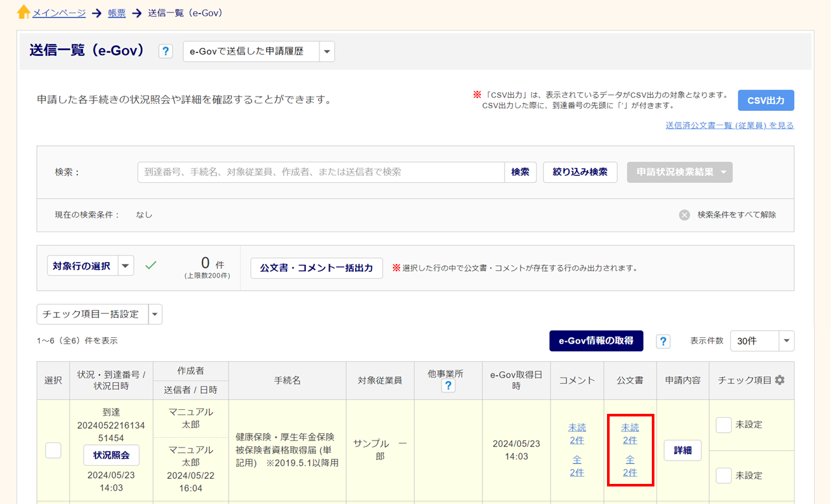Click the green checkmark beside 対象行の選択

point(151,265)
